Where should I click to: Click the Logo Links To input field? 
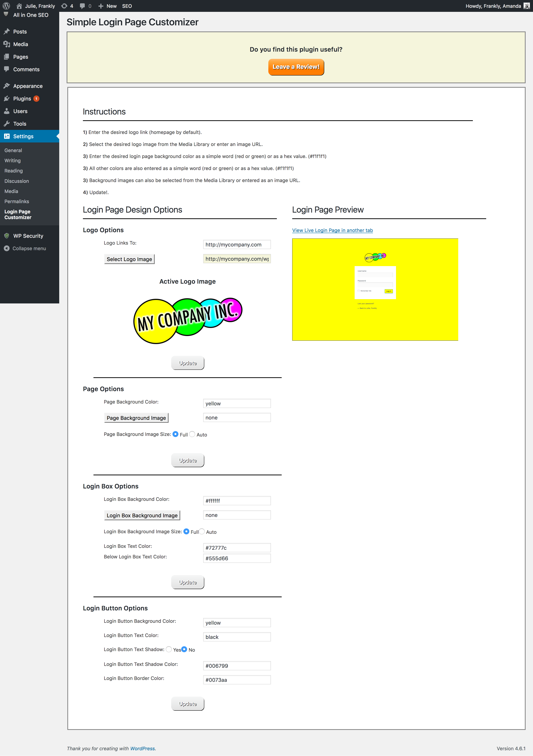click(237, 244)
